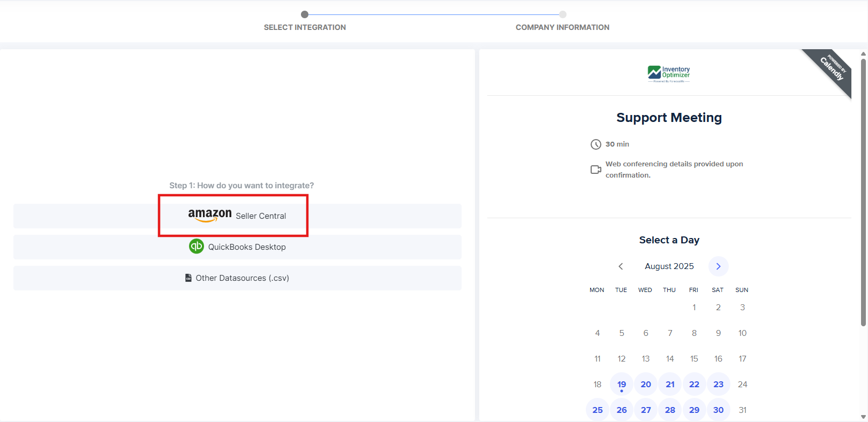The height and width of the screenshot is (422, 868).
Task: Click the CSV file icon
Action: tap(188, 278)
